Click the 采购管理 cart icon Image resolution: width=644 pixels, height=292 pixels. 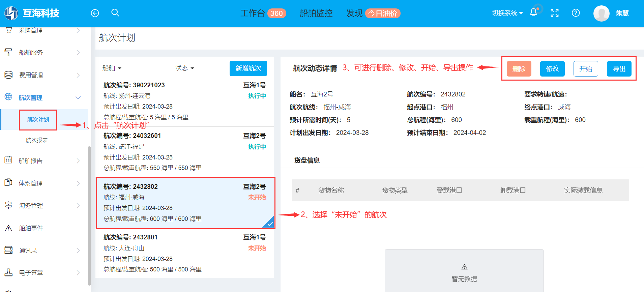pyautogui.click(x=9, y=30)
